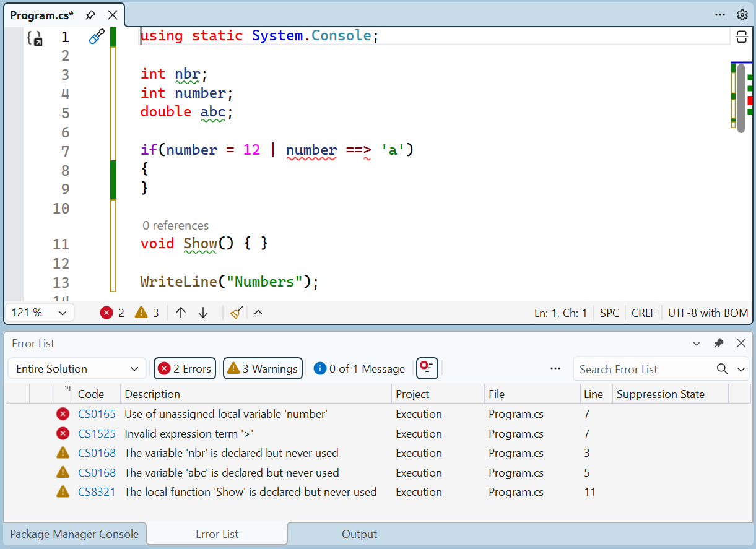This screenshot has width=756, height=549.
Task: Click the UTF-8 with BOM encoding indicator
Action: tap(708, 313)
